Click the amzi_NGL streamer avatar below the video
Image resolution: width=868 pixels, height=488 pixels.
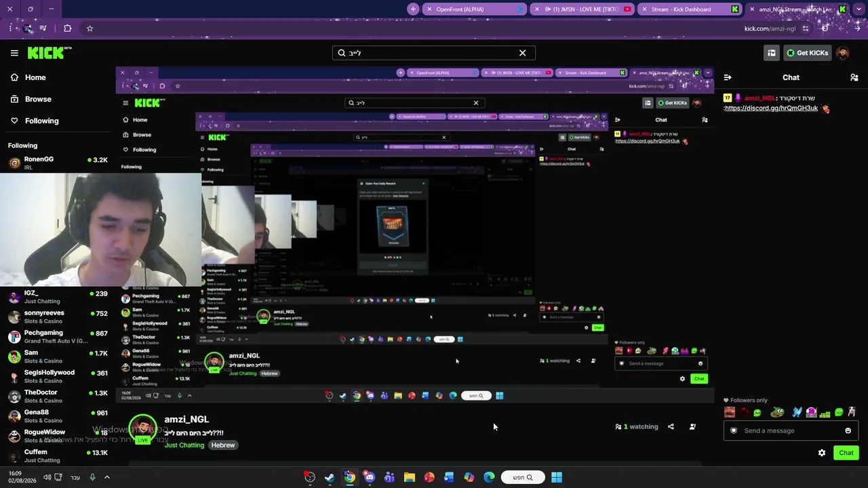click(x=142, y=429)
